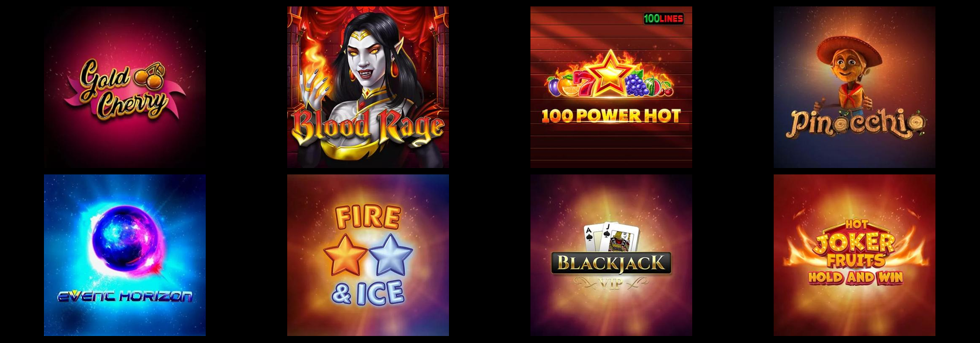Click the Blood Rage title lettering
This screenshot has height=343, width=980.
coord(368,126)
